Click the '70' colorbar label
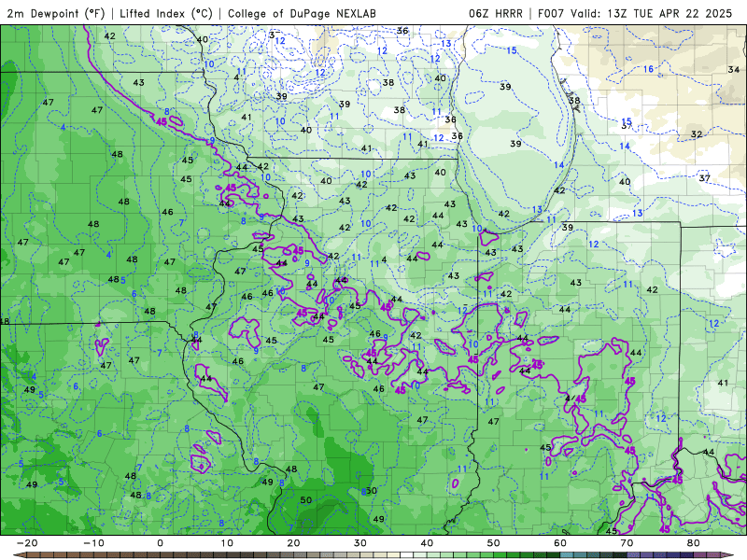The width and height of the screenshot is (747, 560). click(x=627, y=543)
